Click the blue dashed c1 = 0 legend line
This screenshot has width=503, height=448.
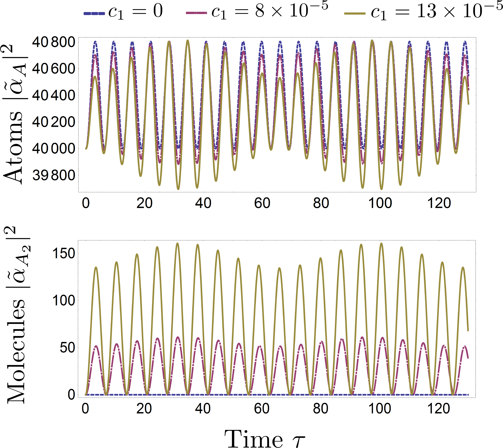pos(94,13)
